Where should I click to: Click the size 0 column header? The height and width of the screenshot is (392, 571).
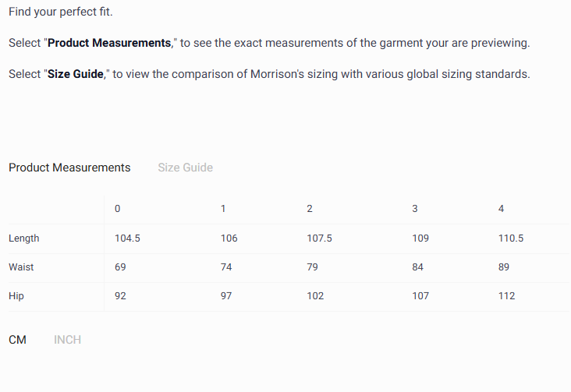(118, 209)
